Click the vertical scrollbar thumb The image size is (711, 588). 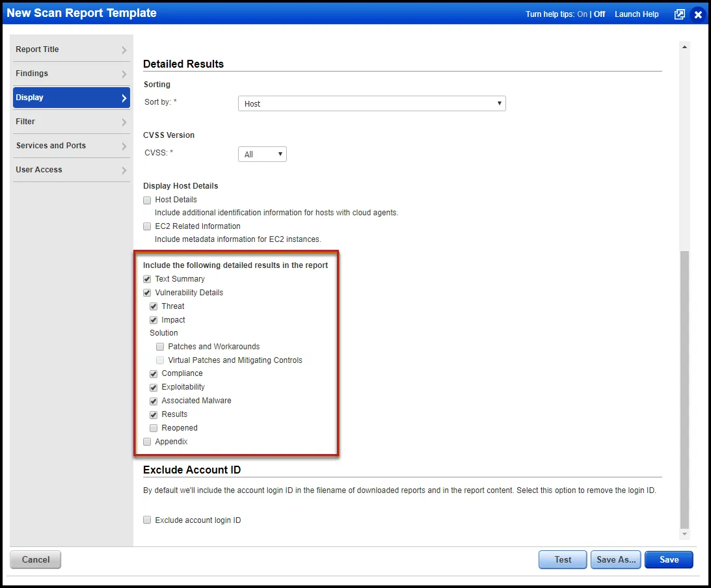pos(685,390)
